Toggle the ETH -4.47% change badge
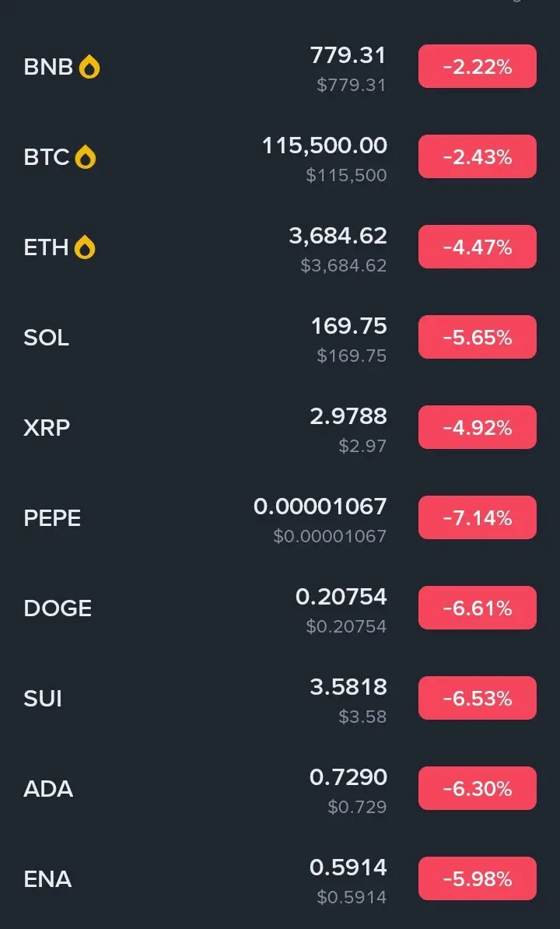560x929 pixels. tap(477, 247)
